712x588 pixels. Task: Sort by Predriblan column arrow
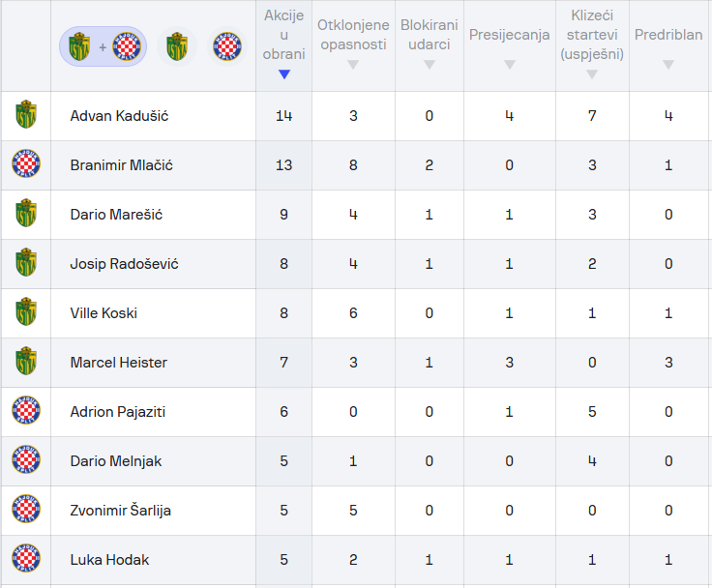667,65
